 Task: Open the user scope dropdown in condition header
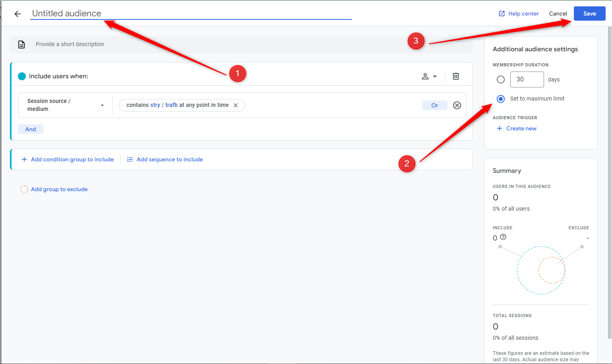pos(429,76)
